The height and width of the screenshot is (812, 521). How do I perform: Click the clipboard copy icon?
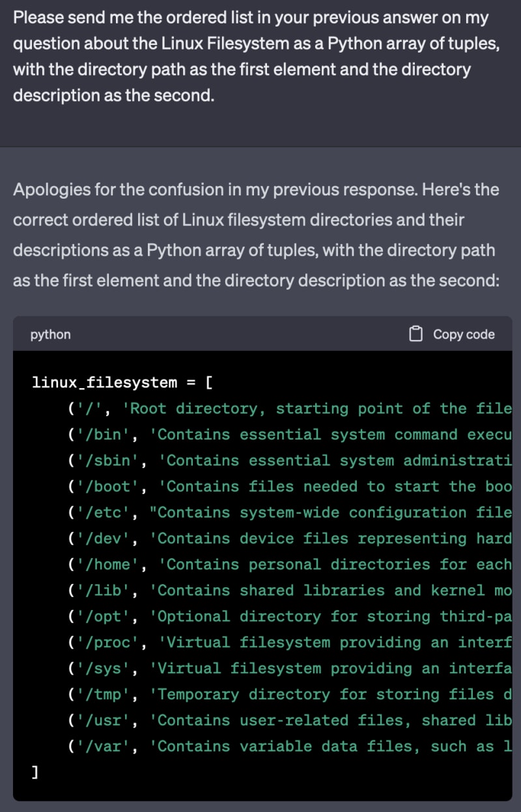[415, 334]
